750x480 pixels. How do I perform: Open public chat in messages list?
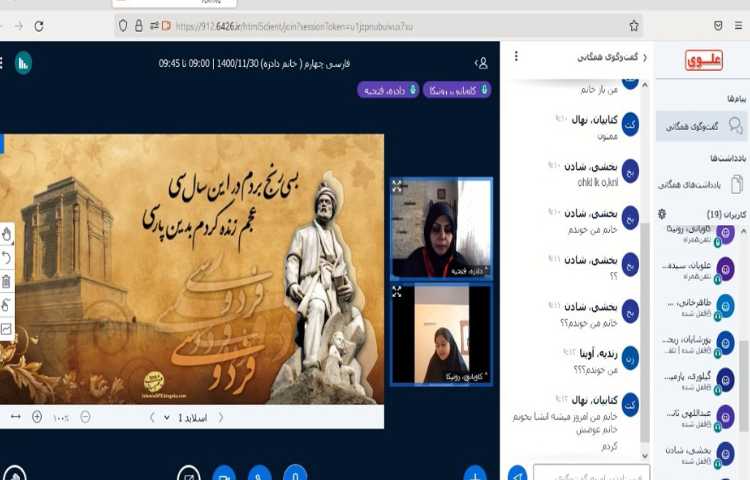702,126
